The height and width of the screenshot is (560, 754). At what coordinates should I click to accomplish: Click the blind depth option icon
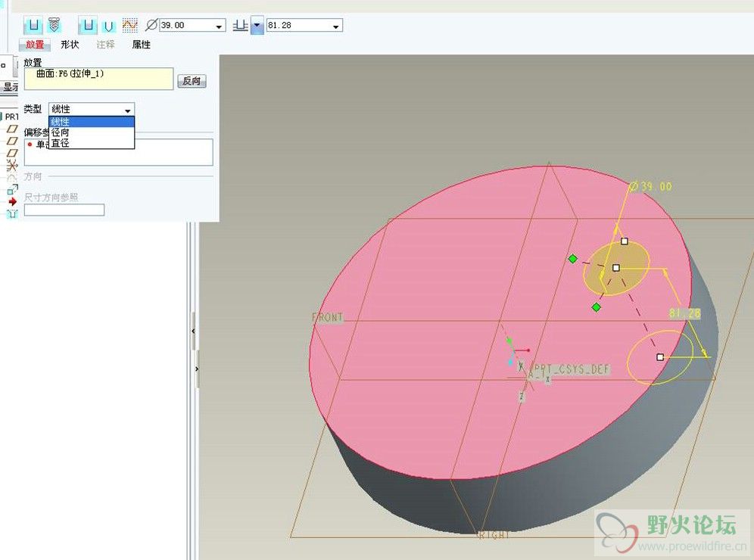[x=241, y=26]
